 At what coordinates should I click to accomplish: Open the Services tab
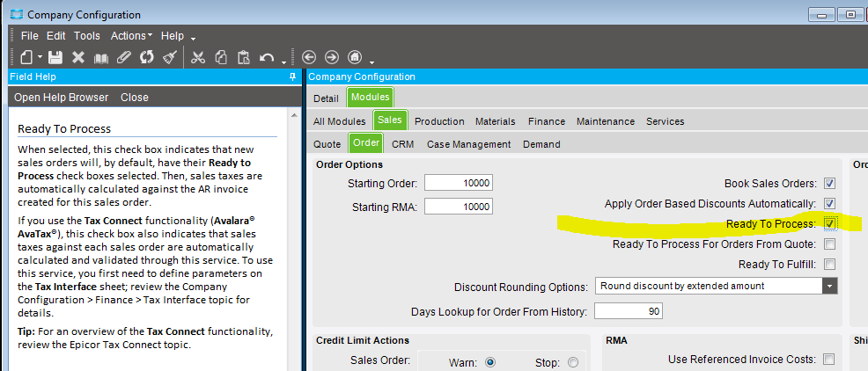pyautogui.click(x=666, y=121)
